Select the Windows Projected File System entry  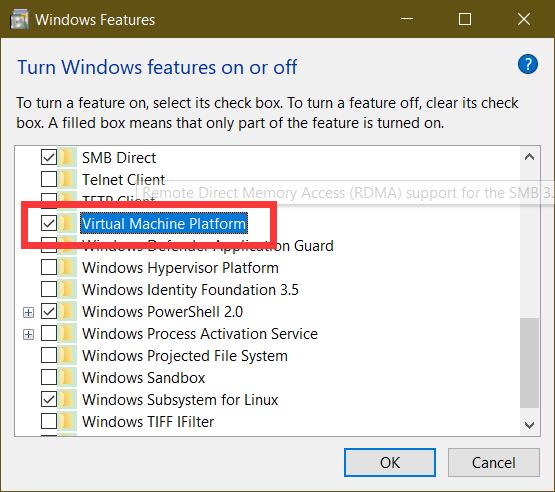[185, 356]
